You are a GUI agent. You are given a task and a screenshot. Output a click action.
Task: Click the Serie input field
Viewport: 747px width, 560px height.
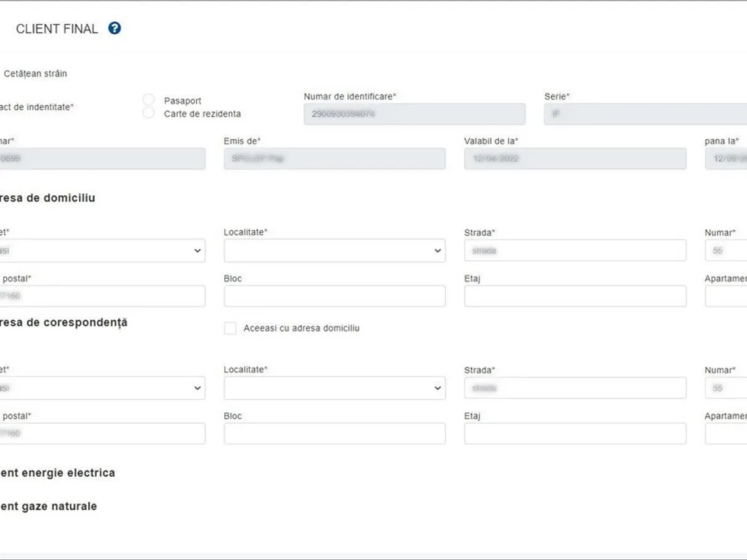pos(644,114)
